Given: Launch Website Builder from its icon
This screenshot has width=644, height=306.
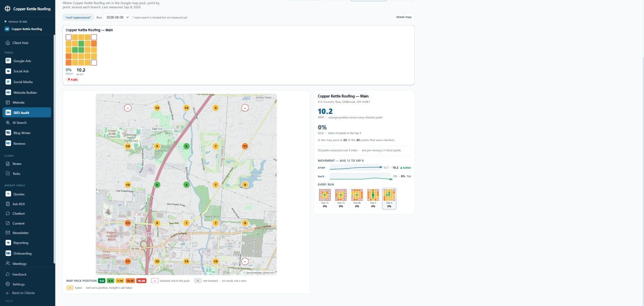Looking at the screenshot, I should pos(8,93).
